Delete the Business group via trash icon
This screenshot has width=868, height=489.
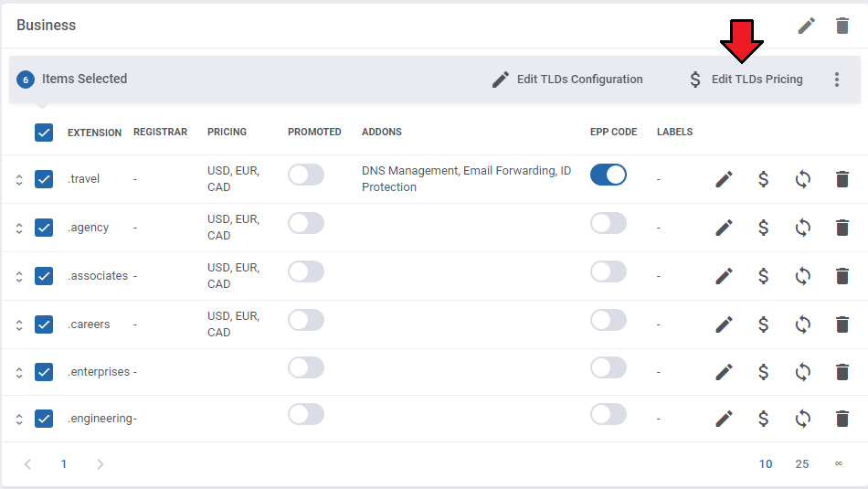(842, 26)
